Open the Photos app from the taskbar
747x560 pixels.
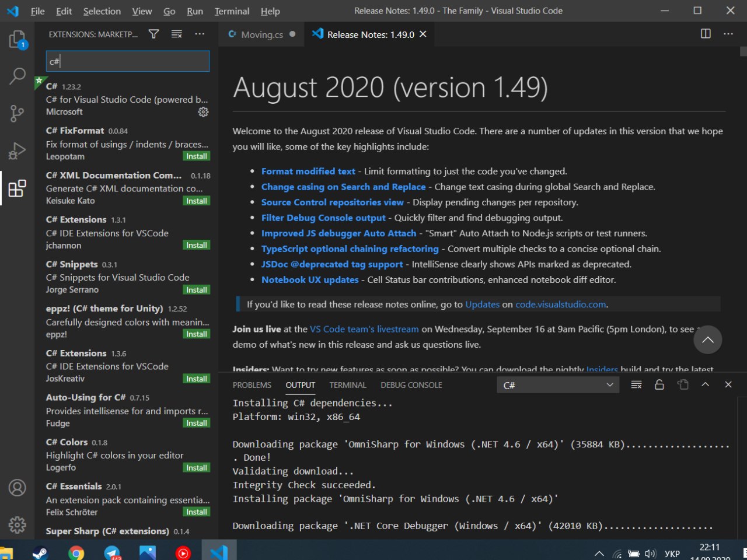(148, 552)
